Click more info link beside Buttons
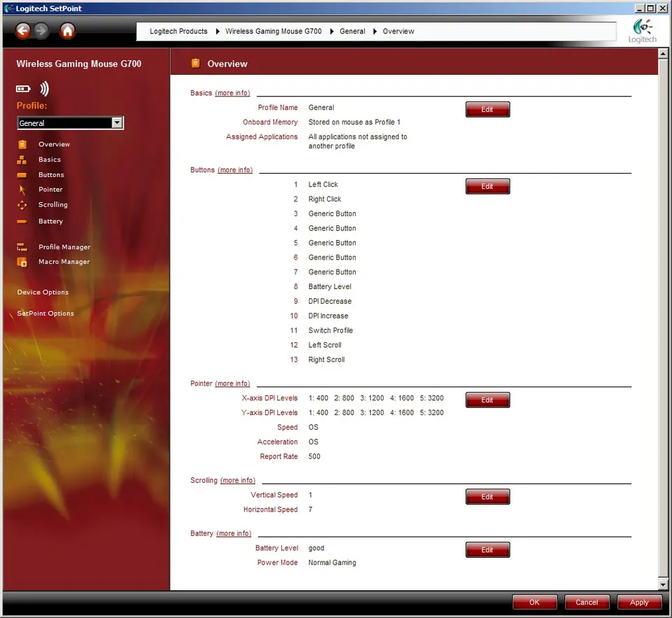Image resolution: width=672 pixels, height=618 pixels. (235, 170)
